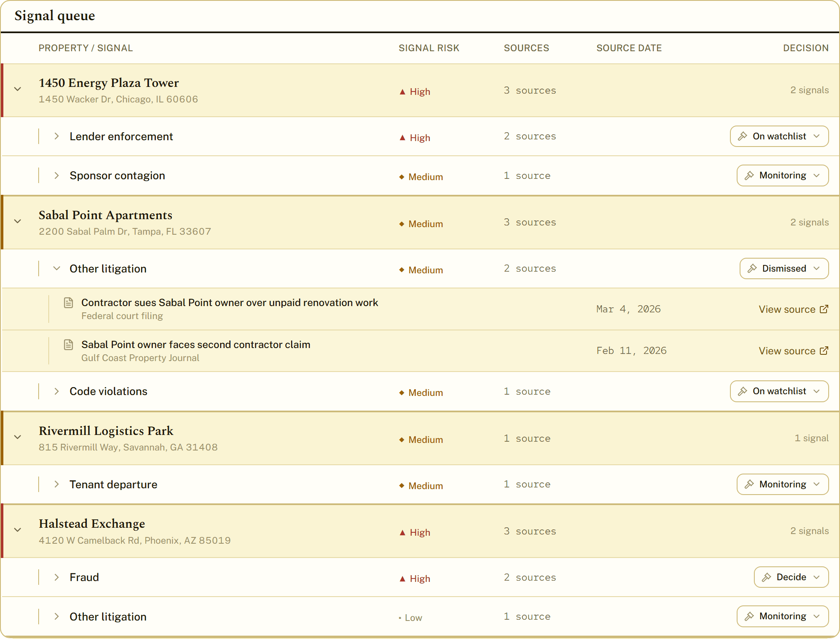
Task: Collapse the Halstead Exchange group
Action: click(18, 530)
